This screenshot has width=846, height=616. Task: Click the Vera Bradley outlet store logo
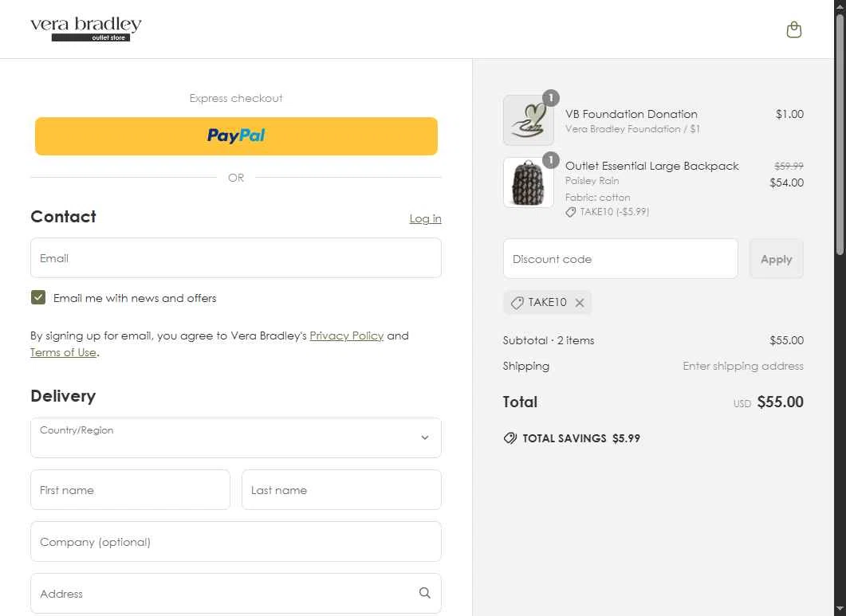coord(86,29)
